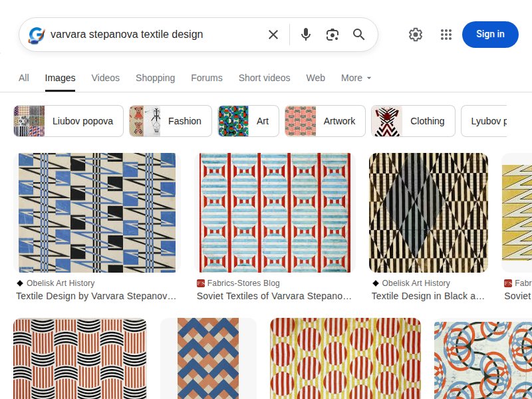Image resolution: width=532 pixels, height=399 pixels.
Task: Filter results with the Fashion chip
Action: pos(170,121)
